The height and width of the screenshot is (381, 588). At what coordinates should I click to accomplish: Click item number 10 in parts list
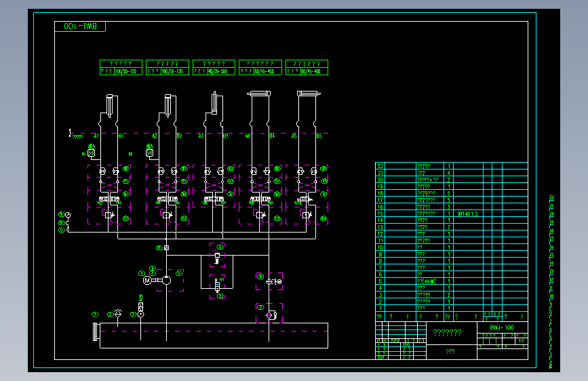(x=380, y=247)
